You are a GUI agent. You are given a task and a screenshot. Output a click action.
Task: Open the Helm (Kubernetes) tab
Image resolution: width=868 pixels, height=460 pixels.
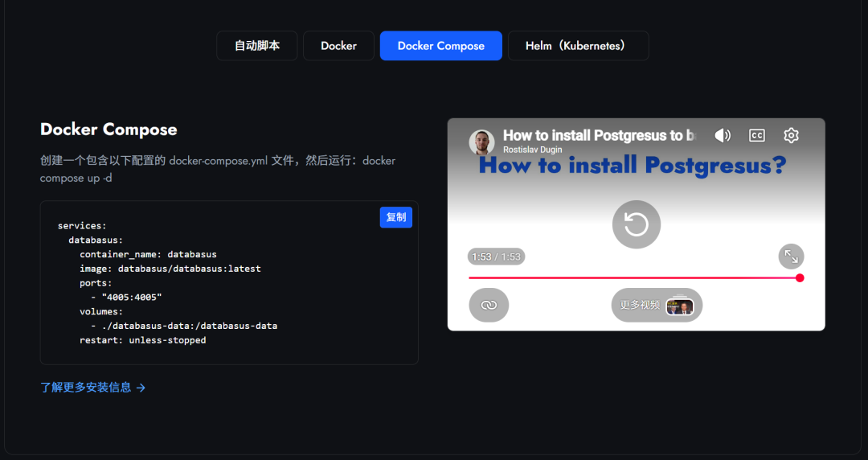click(578, 46)
